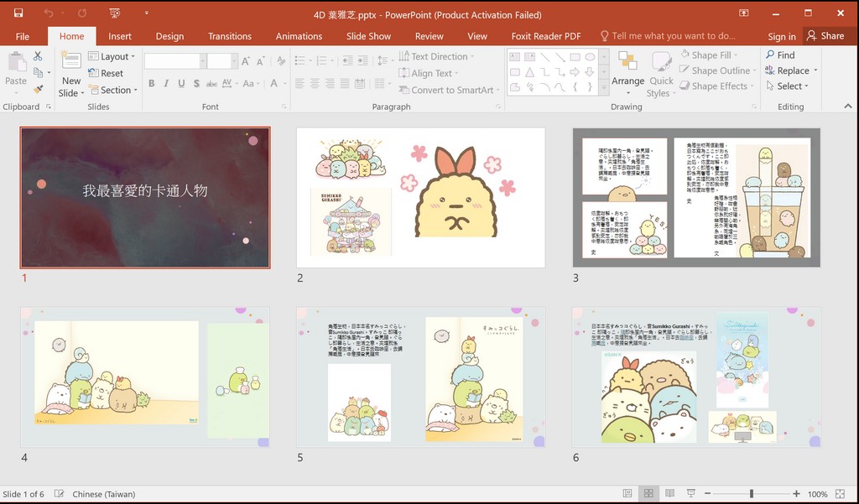The width and height of the screenshot is (859, 504).
Task: Open the font size combo box arrow
Action: point(235,61)
